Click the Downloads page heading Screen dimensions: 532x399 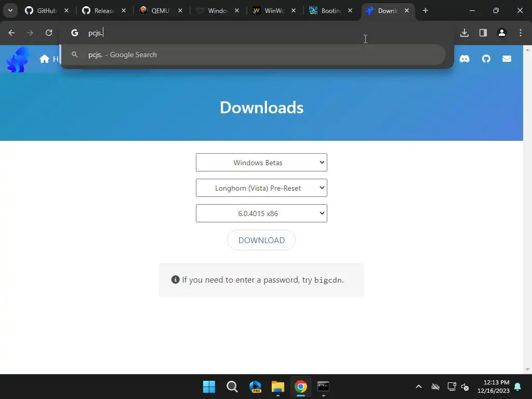(262, 107)
